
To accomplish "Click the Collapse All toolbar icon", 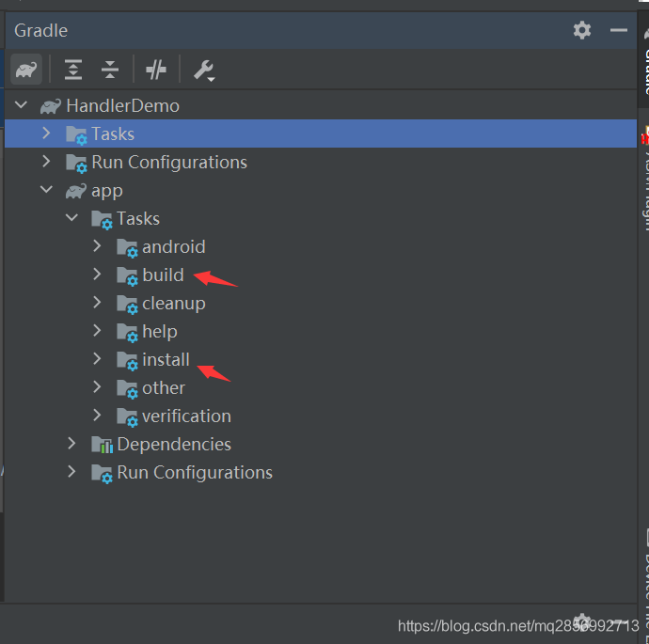I will coord(110,70).
